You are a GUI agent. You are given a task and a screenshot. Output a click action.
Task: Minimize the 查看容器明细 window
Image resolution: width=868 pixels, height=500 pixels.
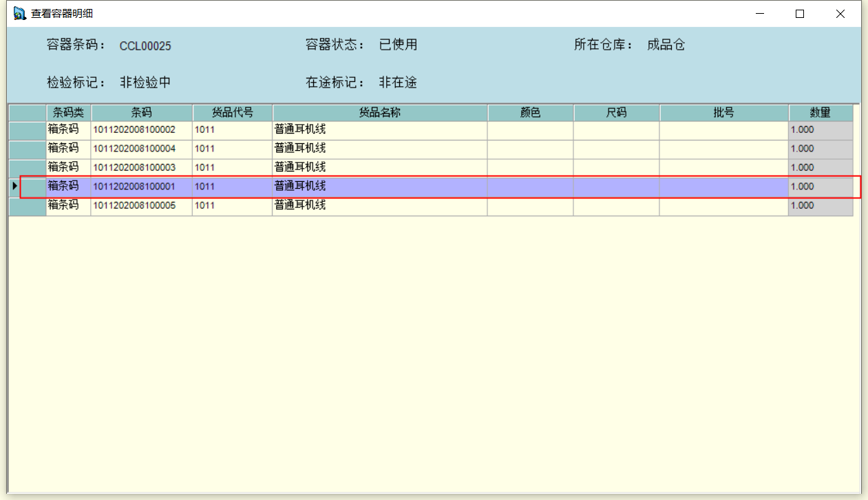pos(760,14)
